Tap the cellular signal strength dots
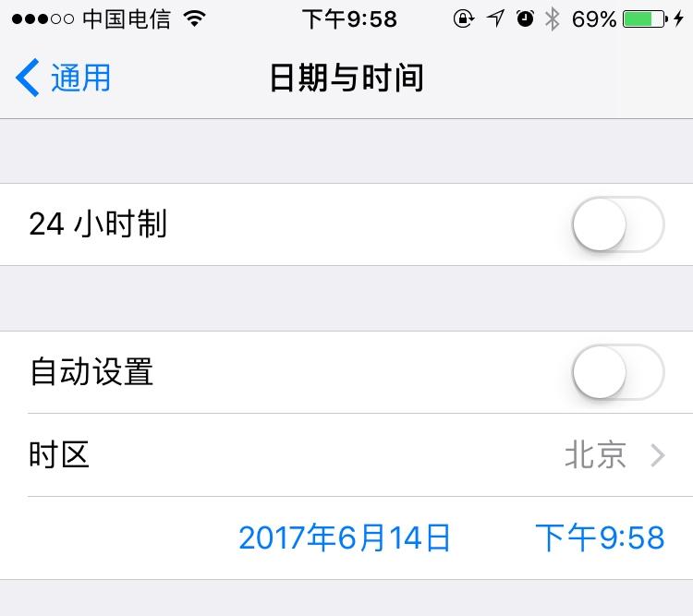Screen dimensions: 693x616 coord(43,19)
